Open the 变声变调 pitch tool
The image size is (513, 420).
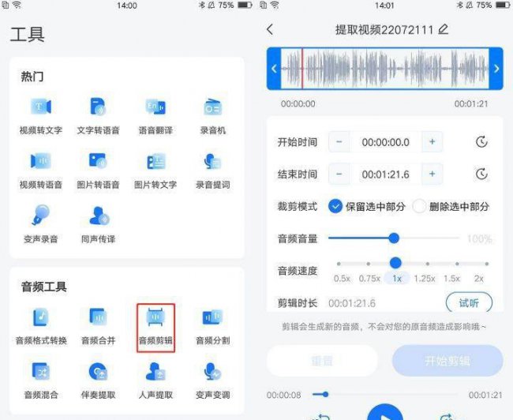(x=212, y=381)
